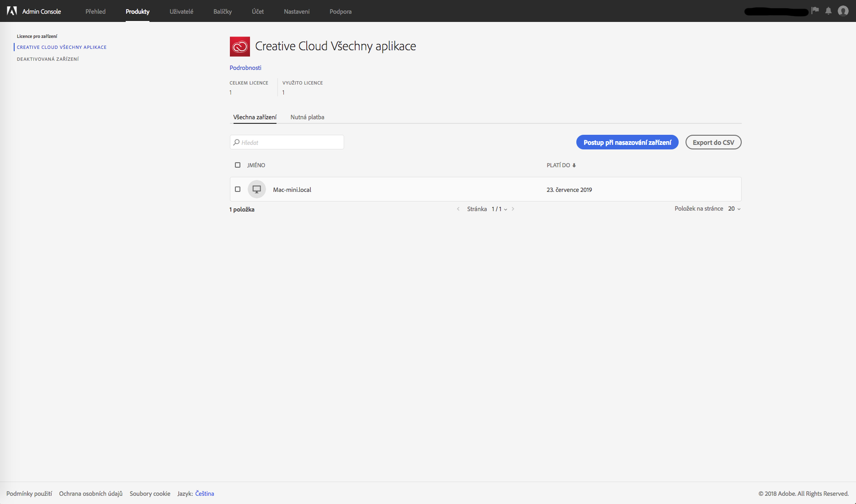Go to next page arrow

pos(513,209)
